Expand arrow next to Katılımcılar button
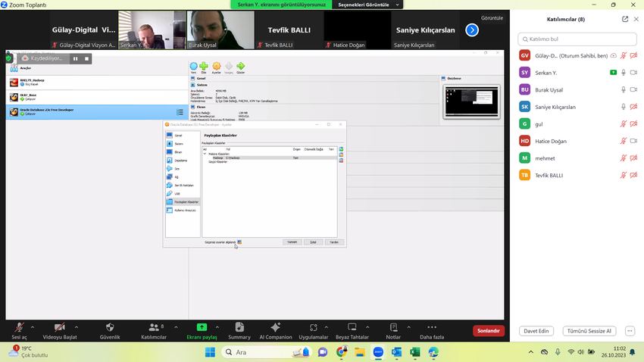The width and height of the screenshot is (644, 362). coord(177,327)
